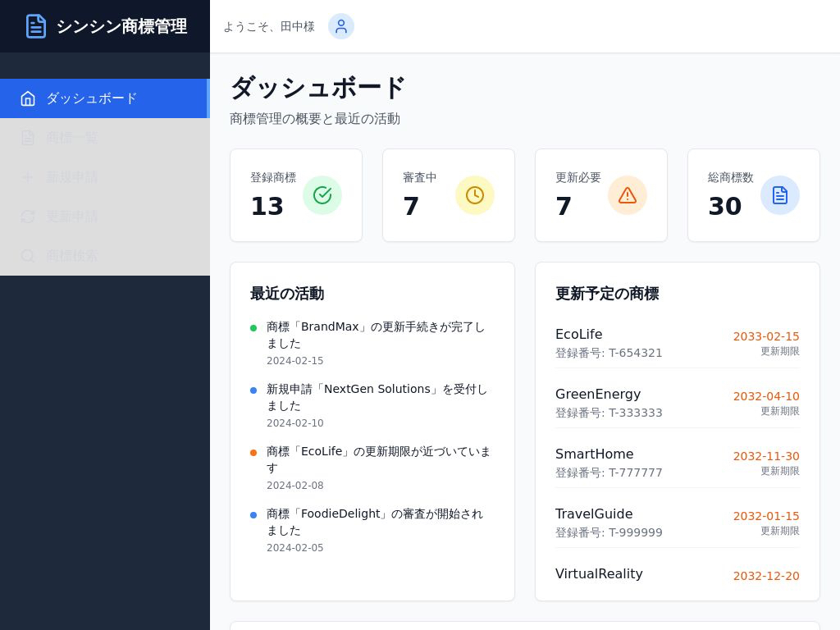Image resolution: width=840 pixels, height=630 pixels.
Task: Click the app logo document icon
Action: pyautogui.click(x=36, y=26)
